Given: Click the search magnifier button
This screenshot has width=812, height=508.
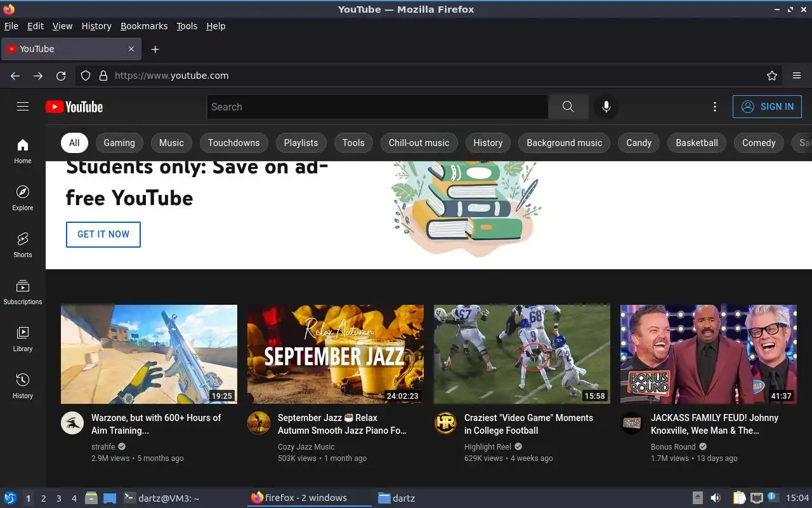Looking at the screenshot, I should (x=568, y=107).
